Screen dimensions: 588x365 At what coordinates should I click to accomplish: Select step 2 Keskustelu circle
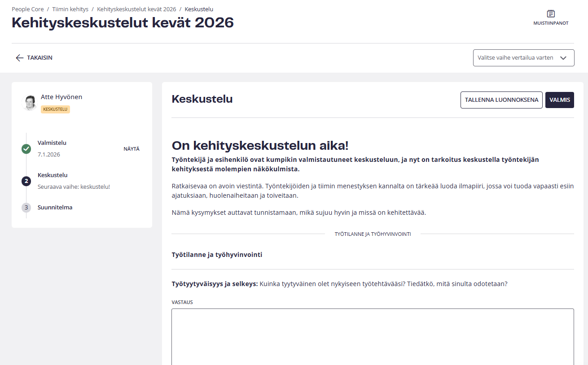(26, 181)
